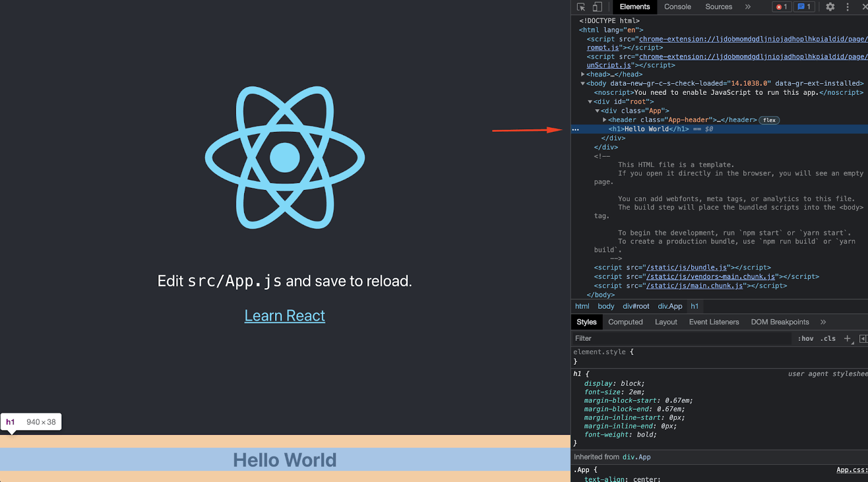
Task: Collapse the div id root node
Action: (x=590, y=102)
